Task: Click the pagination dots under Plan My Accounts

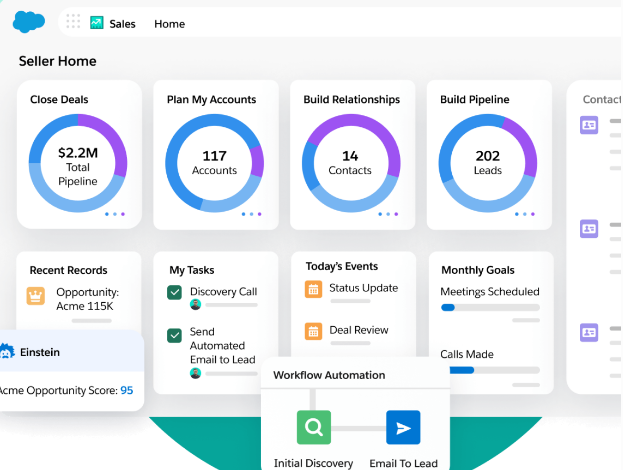Action: point(251,214)
